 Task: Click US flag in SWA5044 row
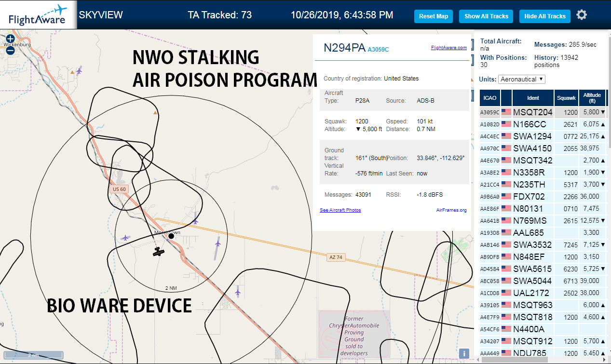[x=506, y=281]
